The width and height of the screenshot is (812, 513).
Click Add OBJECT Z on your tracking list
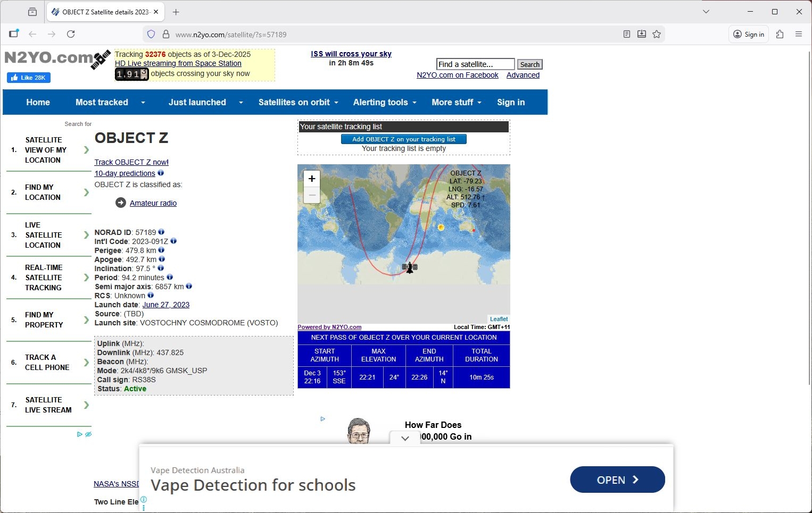tap(404, 139)
